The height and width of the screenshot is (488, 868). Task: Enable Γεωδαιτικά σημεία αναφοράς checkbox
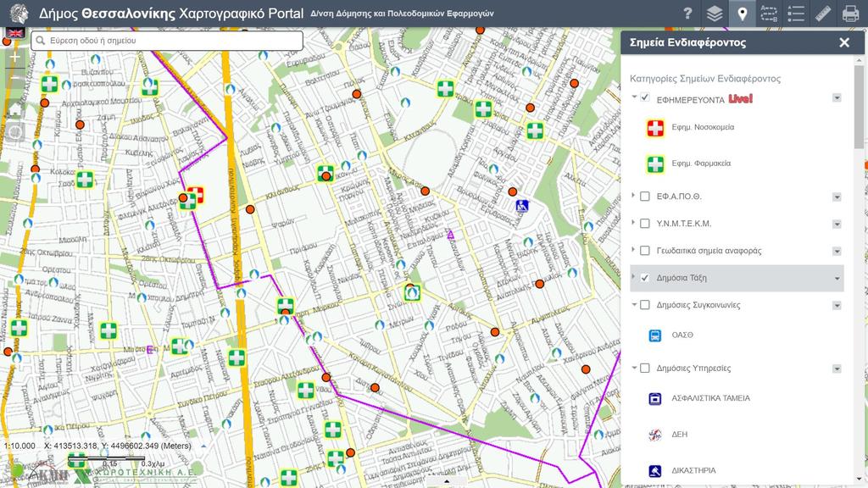pyautogui.click(x=645, y=251)
